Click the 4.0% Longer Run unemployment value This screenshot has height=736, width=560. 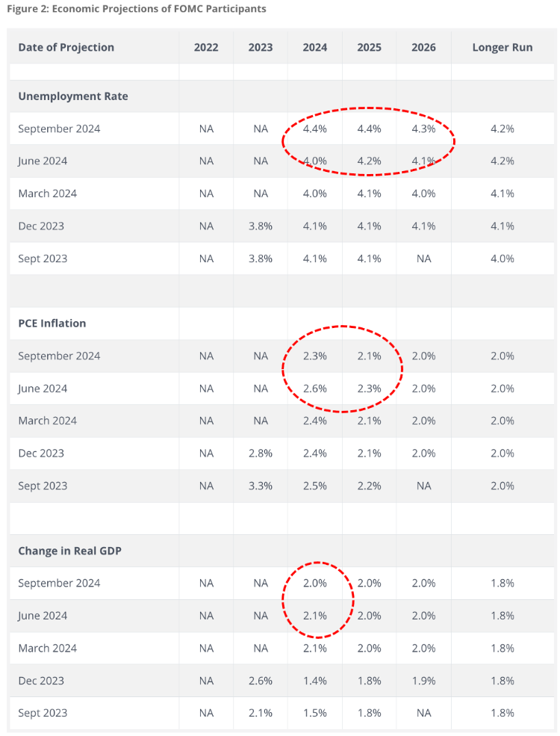(503, 259)
